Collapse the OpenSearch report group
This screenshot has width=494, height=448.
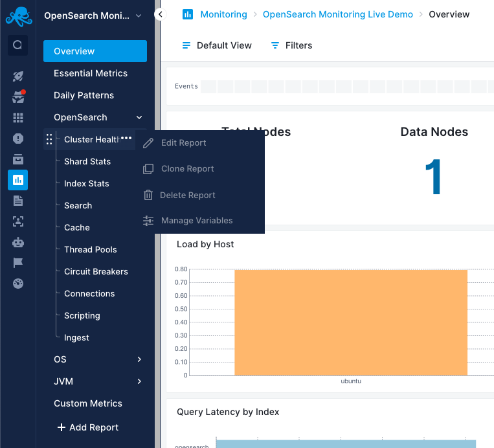coord(139,117)
